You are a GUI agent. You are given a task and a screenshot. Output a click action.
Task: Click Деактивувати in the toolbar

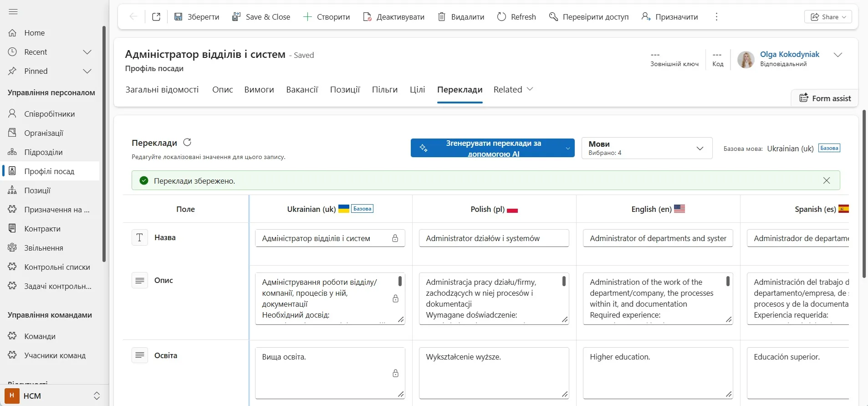click(x=394, y=17)
